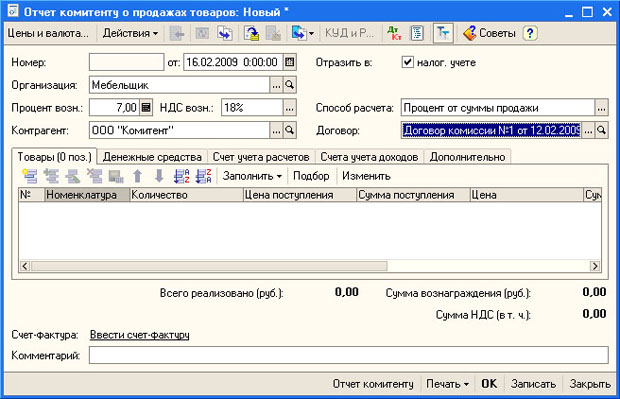The width and height of the screenshot is (620, 399).
Task: Open help with the question mark icon
Action: pos(530,33)
